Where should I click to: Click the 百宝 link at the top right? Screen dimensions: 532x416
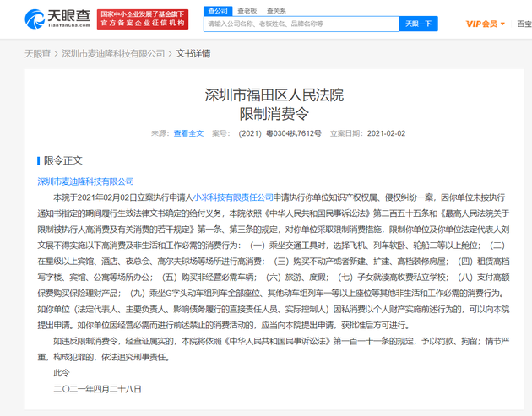(x=524, y=24)
